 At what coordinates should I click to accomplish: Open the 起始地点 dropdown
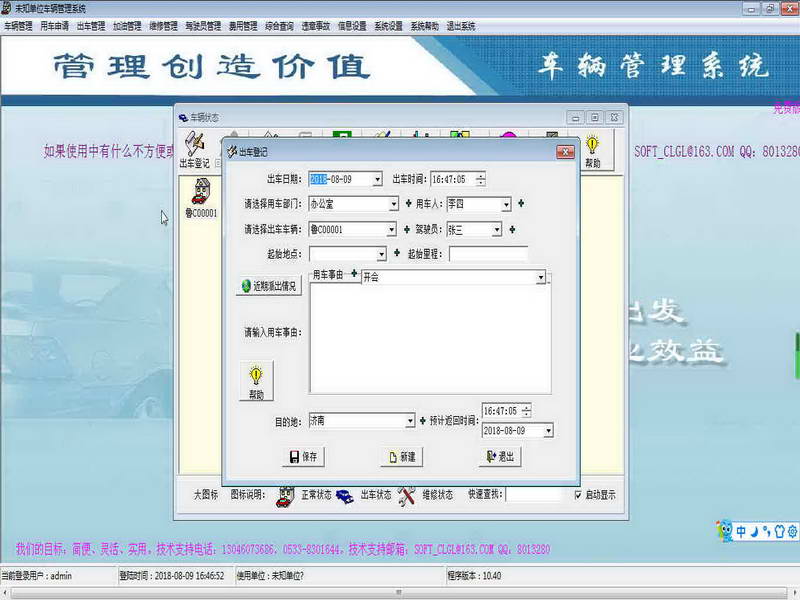[x=382, y=254]
